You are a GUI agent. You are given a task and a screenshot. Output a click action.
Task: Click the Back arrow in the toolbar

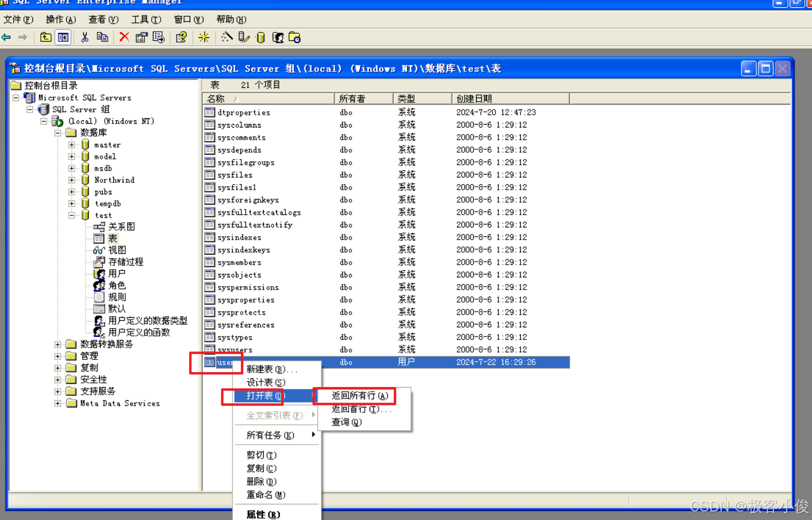point(6,37)
